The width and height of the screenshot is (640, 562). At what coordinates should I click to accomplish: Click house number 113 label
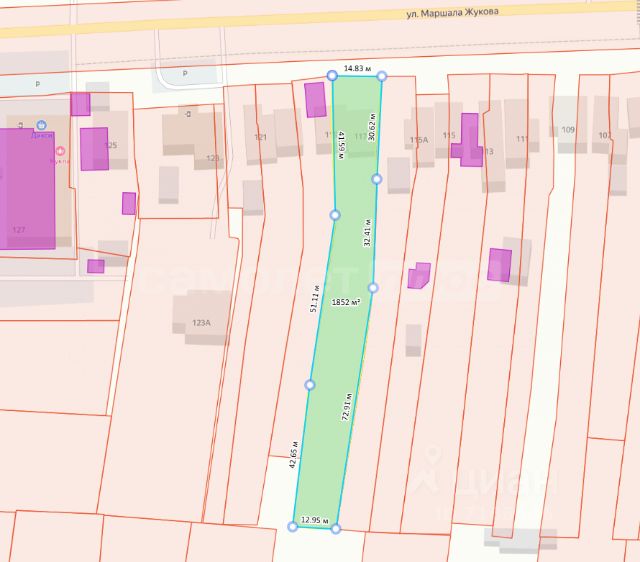[x=488, y=151]
